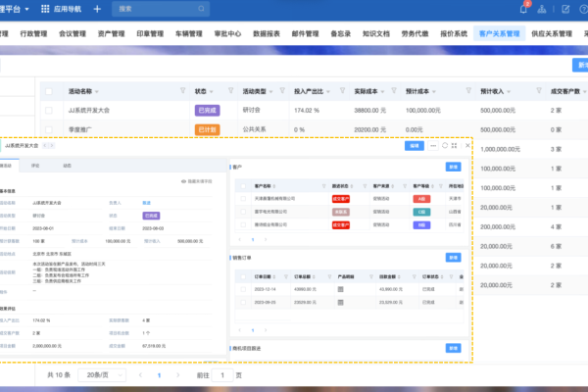Open the platform name dropdown arrow

(x=27, y=9)
